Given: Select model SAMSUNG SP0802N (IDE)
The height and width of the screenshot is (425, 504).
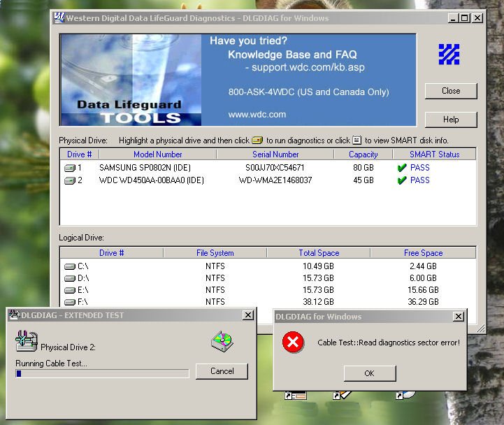Looking at the screenshot, I should tap(145, 168).
